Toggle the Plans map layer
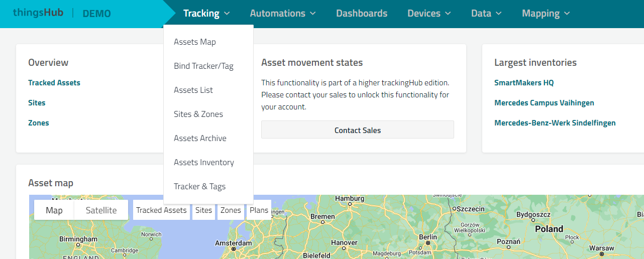The width and height of the screenshot is (644, 259). click(259, 210)
